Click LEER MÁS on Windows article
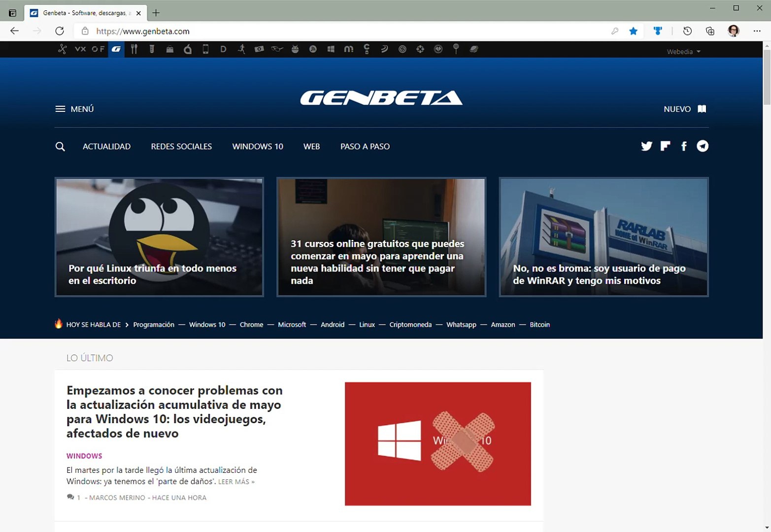 tap(236, 482)
